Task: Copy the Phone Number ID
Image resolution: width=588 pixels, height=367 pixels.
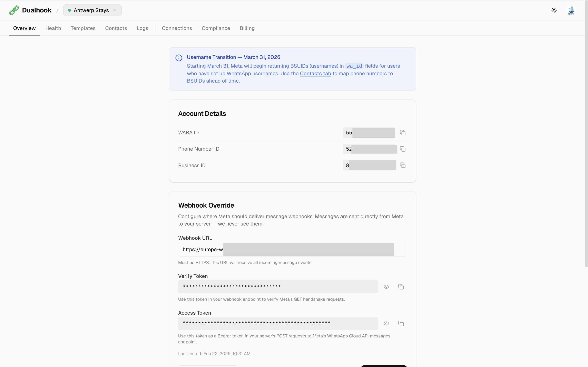Action: 403,149
